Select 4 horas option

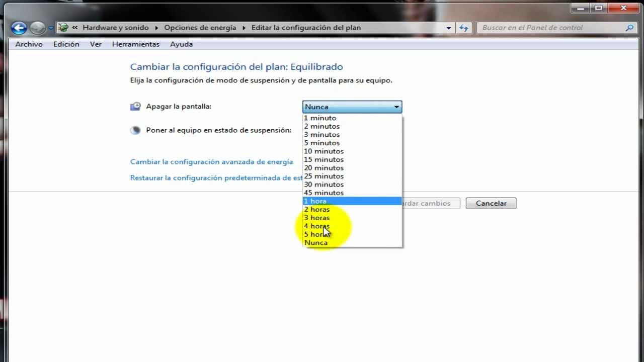(352, 226)
